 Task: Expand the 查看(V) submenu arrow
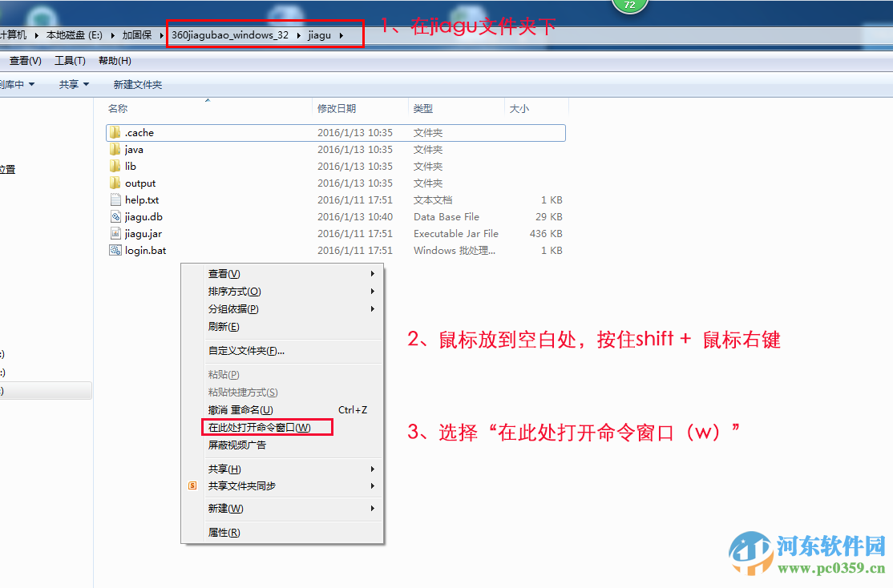click(373, 274)
